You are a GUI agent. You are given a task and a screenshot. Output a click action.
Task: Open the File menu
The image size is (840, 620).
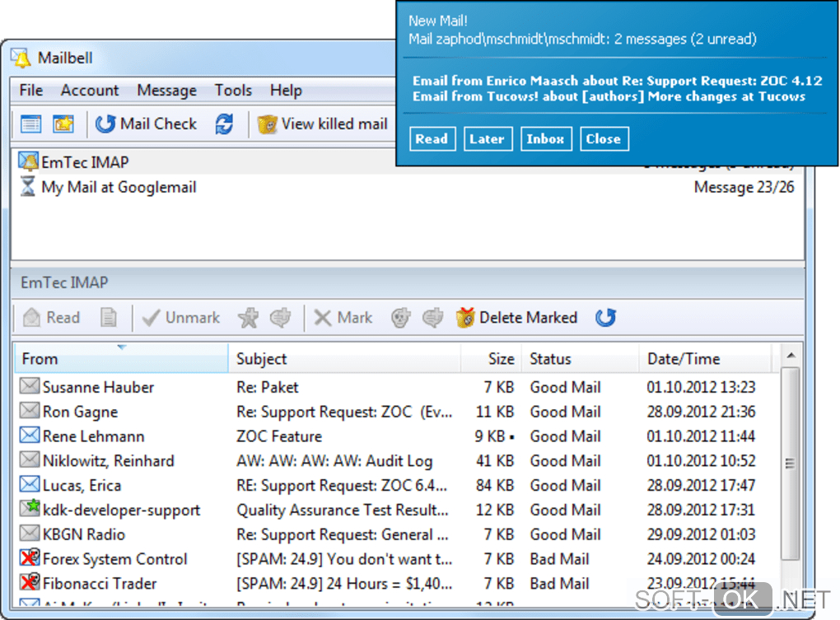31,90
